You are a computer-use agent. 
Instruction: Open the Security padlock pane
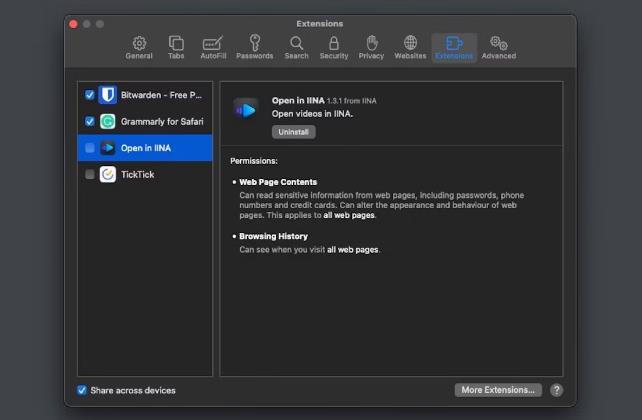point(334,47)
